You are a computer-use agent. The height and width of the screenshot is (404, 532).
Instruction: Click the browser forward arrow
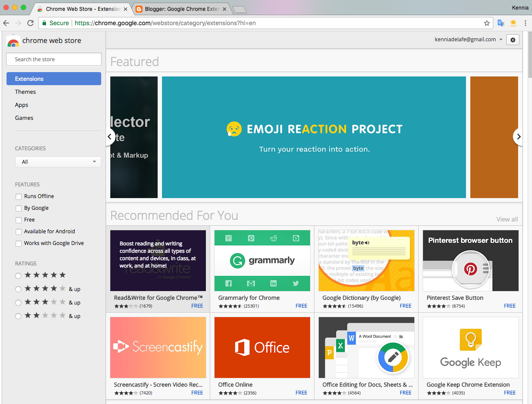coord(18,23)
